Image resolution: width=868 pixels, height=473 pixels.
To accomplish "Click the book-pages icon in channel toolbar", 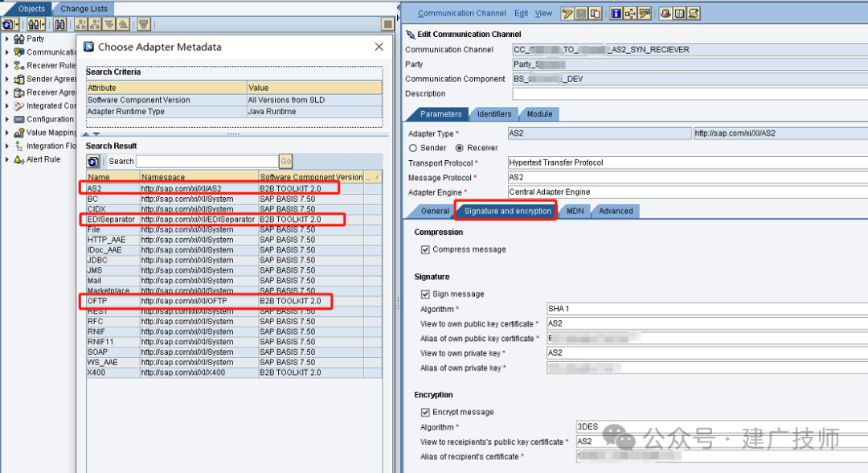I will tap(680, 14).
